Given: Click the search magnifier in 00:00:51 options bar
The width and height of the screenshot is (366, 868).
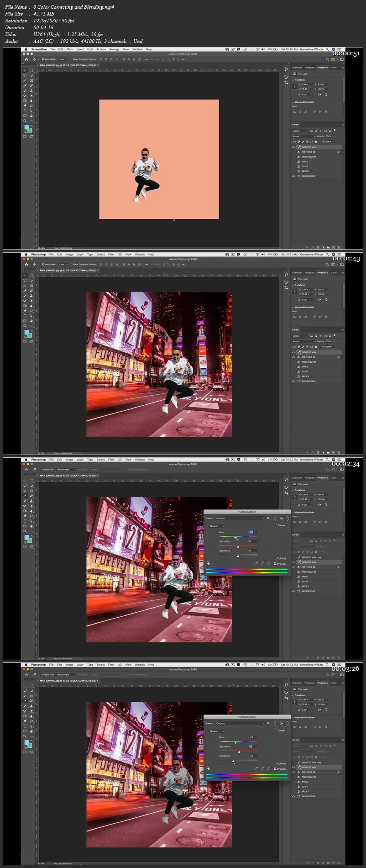Looking at the screenshot, I should pyautogui.click(x=327, y=59).
